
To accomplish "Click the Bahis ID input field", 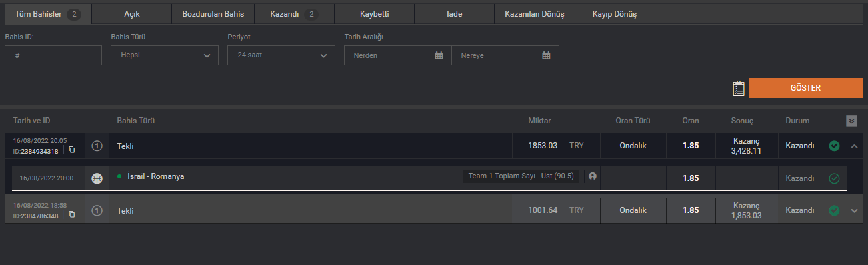I will tap(53, 55).
